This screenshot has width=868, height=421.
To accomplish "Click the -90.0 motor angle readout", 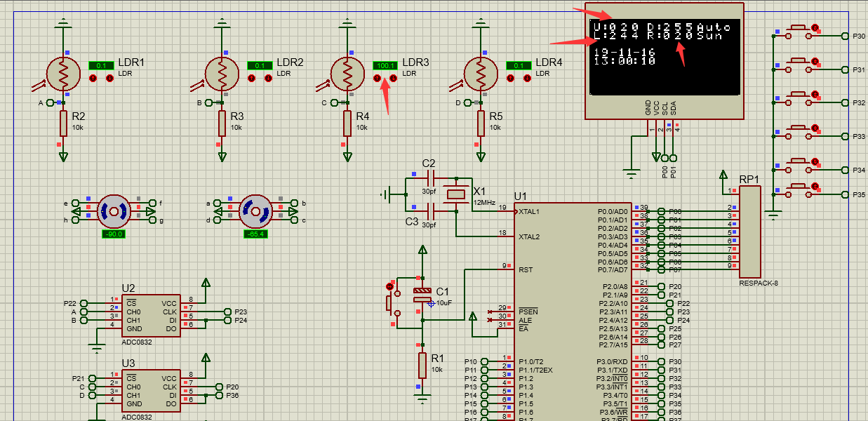I will [113, 234].
